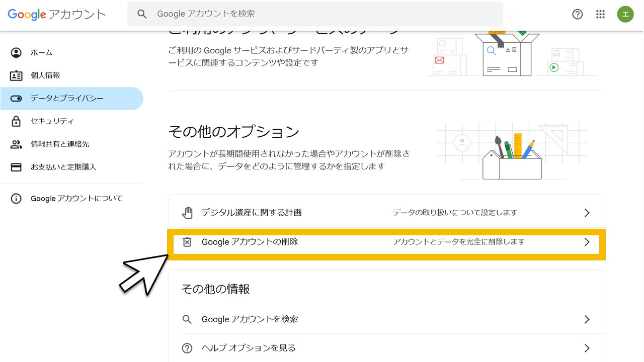This screenshot has height=362, width=644.
Task: Open the お支払いと定期購入 section
Action: [64, 166]
